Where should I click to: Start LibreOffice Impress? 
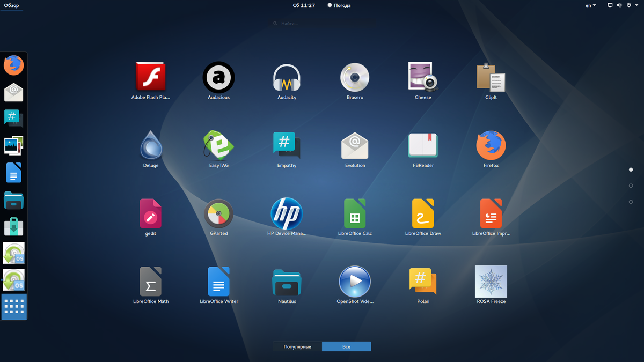click(x=491, y=213)
